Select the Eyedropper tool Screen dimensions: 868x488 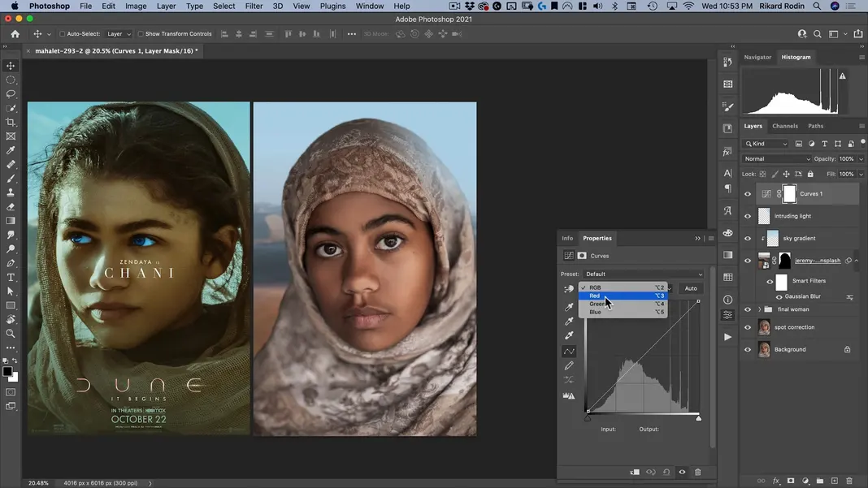11,150
